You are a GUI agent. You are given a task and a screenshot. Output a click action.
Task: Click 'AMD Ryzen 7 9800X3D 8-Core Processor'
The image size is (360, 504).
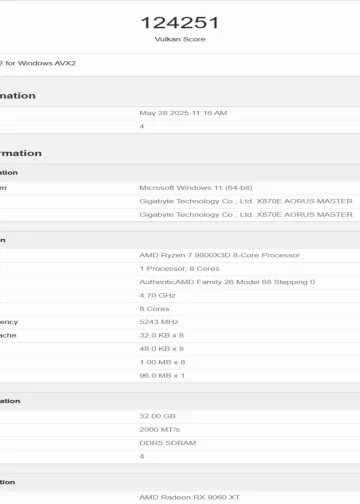(x=219, y=255)
